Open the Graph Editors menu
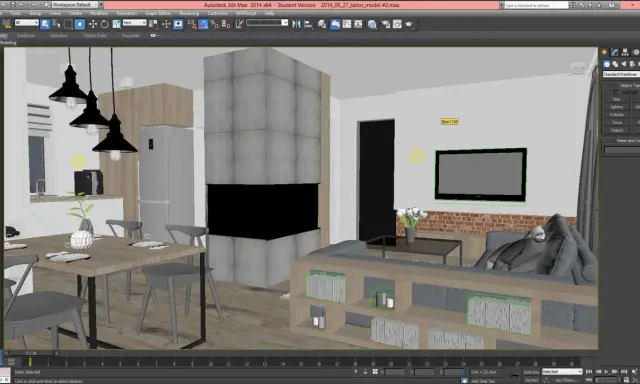The image size is (640, 384). coord(158,13)
